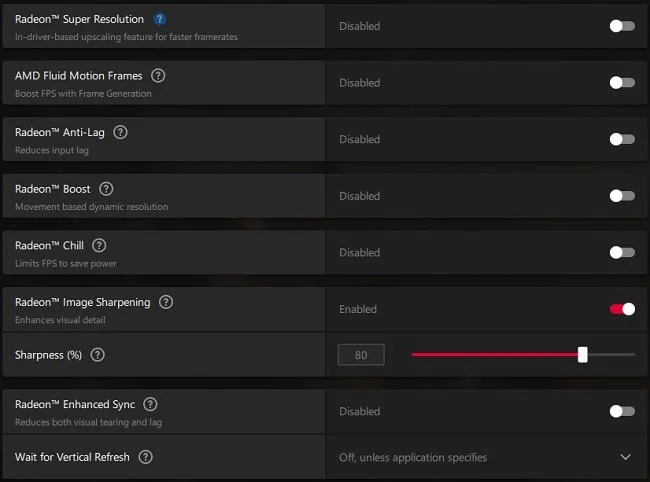Open help for Radeon Image Sharpening

point(166,302)
